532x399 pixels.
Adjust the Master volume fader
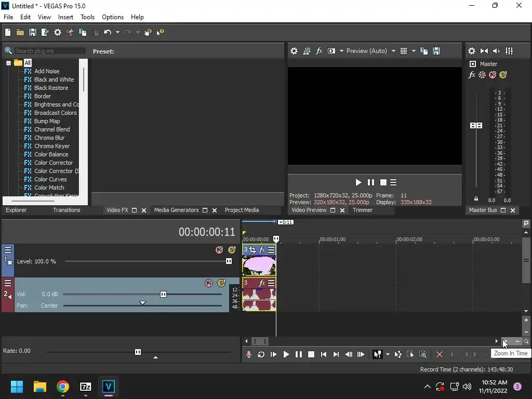click(476, 126)
